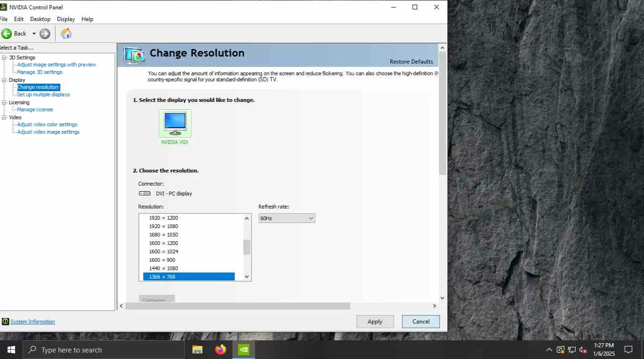Click main panel horizontal scroll right arrow
The width and height of the screenshot is (644, 359).
click(434, 306)
